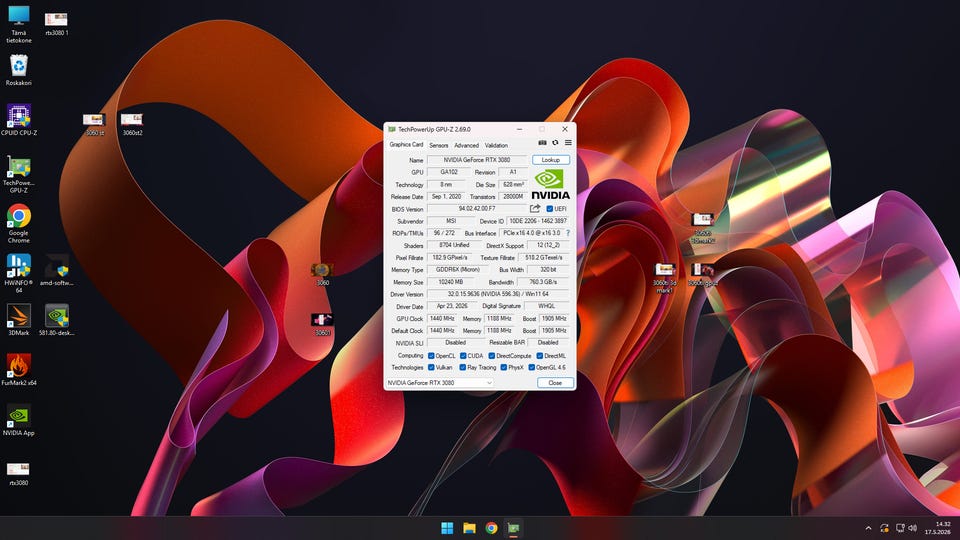Select the 3060 st image file
Viewport: 960px width, 540px height.
pos(94,124)
